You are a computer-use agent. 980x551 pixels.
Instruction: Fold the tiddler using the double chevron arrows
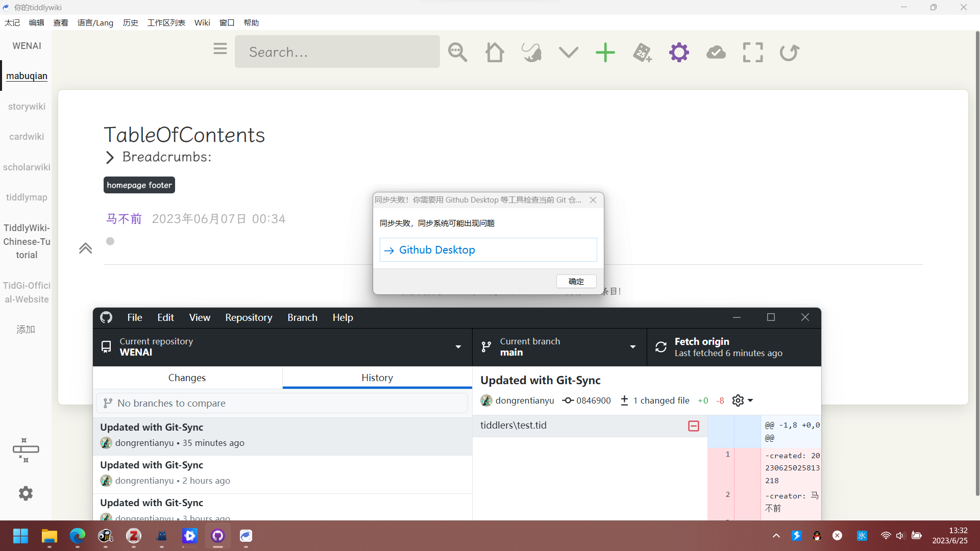85,248
